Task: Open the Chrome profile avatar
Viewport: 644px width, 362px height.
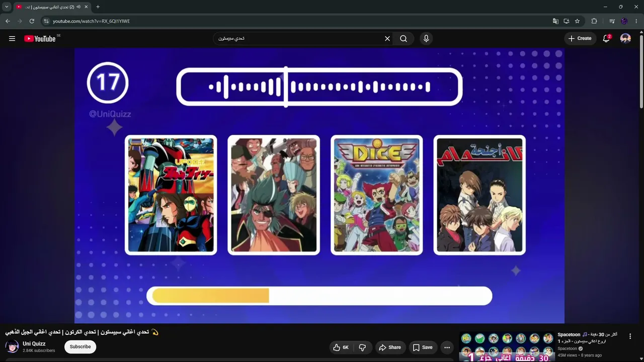Action: click(624, 21)
